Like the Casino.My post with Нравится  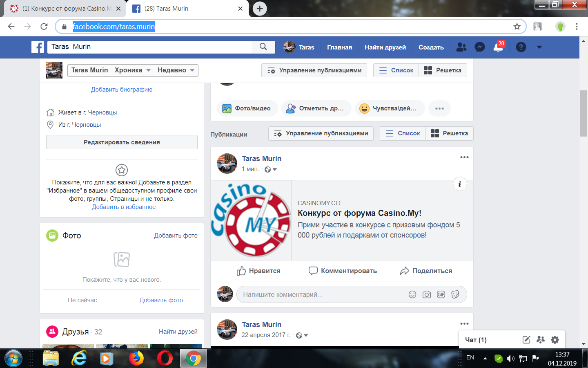tap(258, 270)
